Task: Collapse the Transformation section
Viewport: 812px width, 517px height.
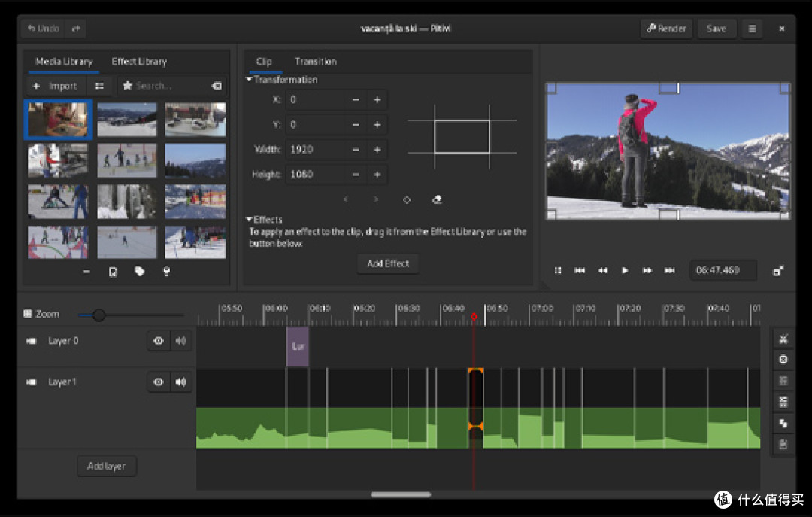Action: click(249, 79)
